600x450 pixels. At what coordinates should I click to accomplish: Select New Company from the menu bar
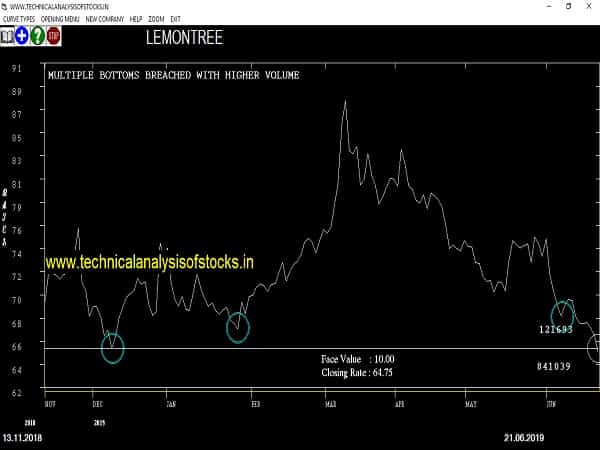click(x=105, y=19)
